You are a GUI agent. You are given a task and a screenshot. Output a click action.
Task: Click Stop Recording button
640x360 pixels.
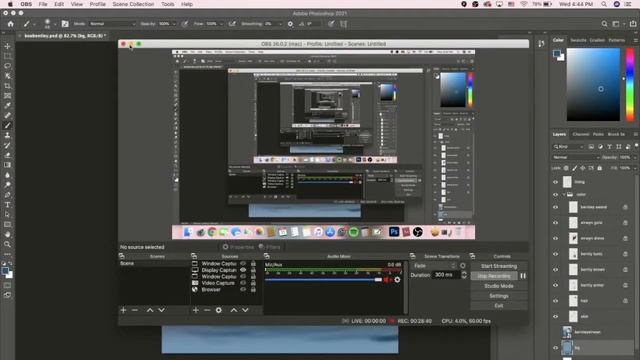(494, 276)
